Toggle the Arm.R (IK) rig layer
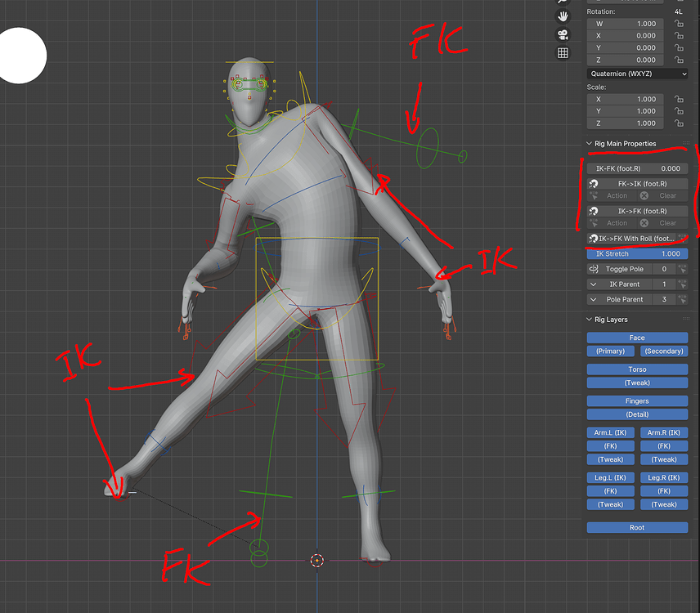The height and width of the screenshot is (613, 700). pos(664,432)
